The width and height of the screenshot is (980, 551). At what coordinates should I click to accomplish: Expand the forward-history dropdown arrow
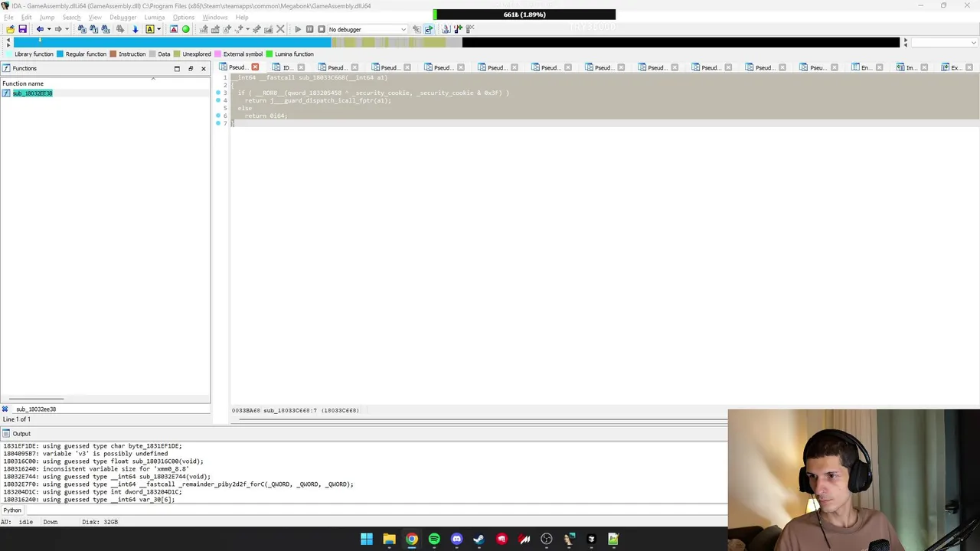point(67,29)
